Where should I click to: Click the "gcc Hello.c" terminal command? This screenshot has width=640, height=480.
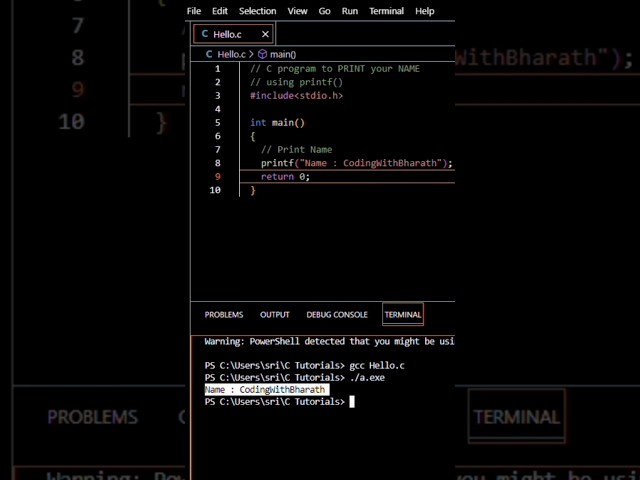[377, 365]
